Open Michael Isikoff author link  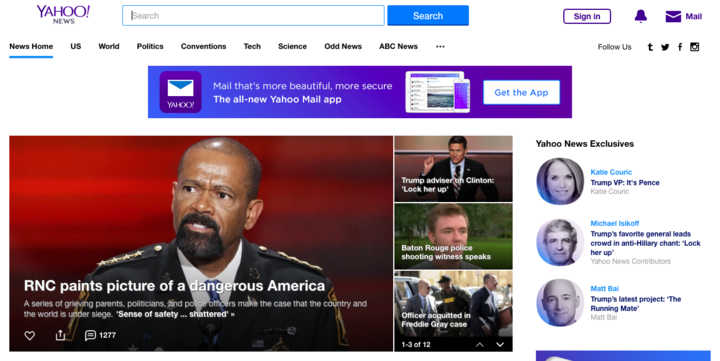(x=615, y=224)
